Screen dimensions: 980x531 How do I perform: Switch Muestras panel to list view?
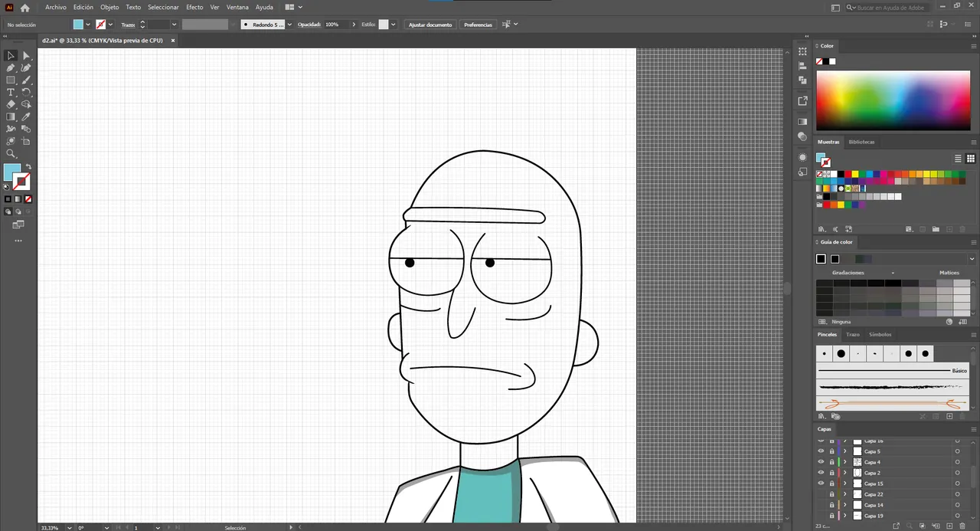click(958, 159)
